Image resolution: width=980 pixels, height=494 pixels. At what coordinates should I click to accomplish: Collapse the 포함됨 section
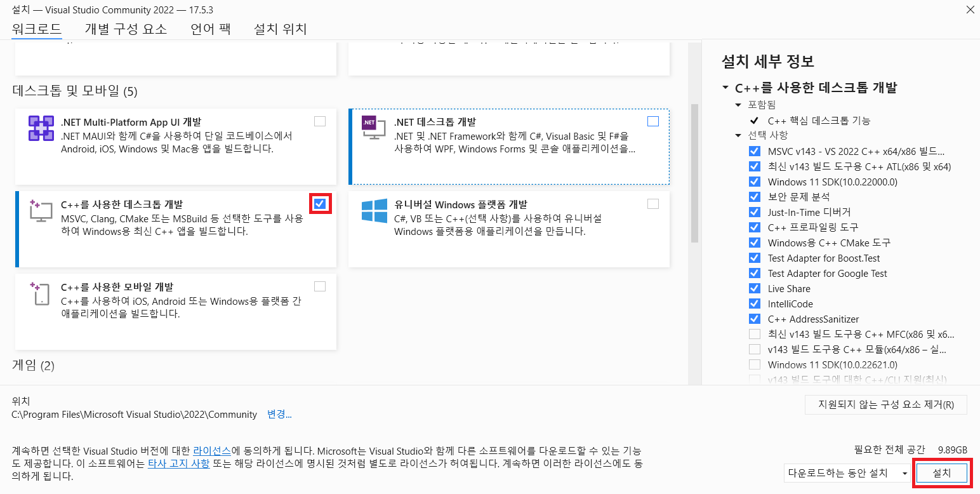tap(738, 105)
